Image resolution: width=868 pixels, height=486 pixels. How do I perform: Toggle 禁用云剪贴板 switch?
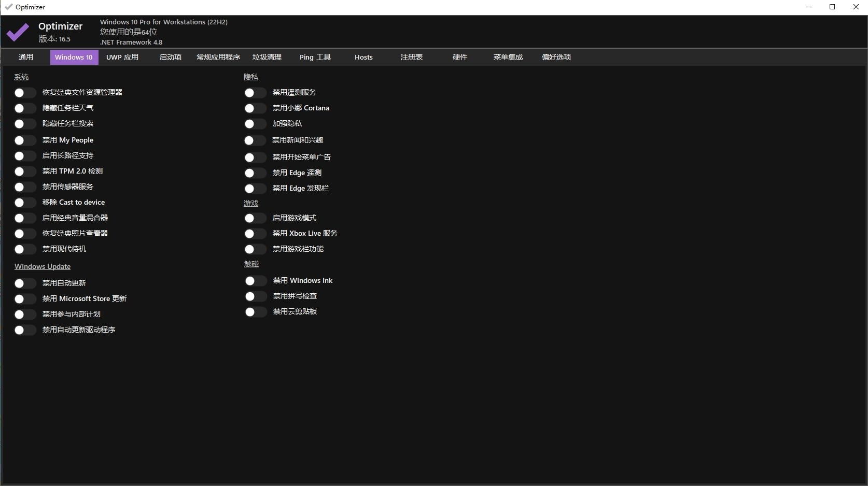tap(255, 312)
